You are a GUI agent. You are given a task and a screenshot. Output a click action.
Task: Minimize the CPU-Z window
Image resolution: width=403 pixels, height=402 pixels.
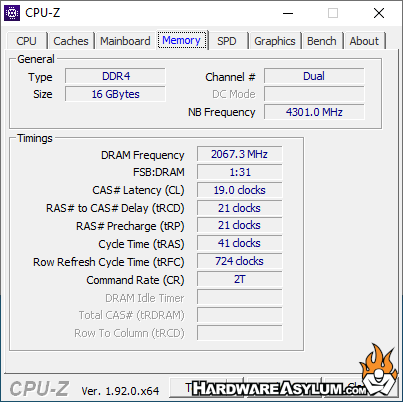(288, 13)
